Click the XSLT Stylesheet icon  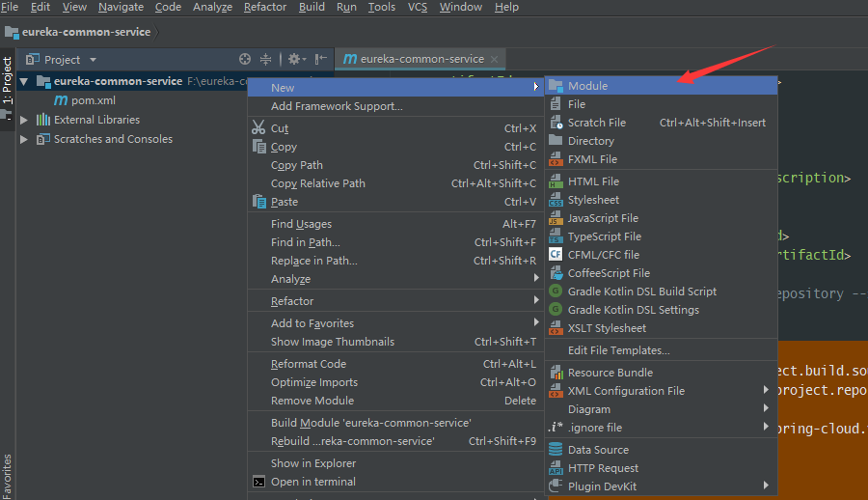556,328
